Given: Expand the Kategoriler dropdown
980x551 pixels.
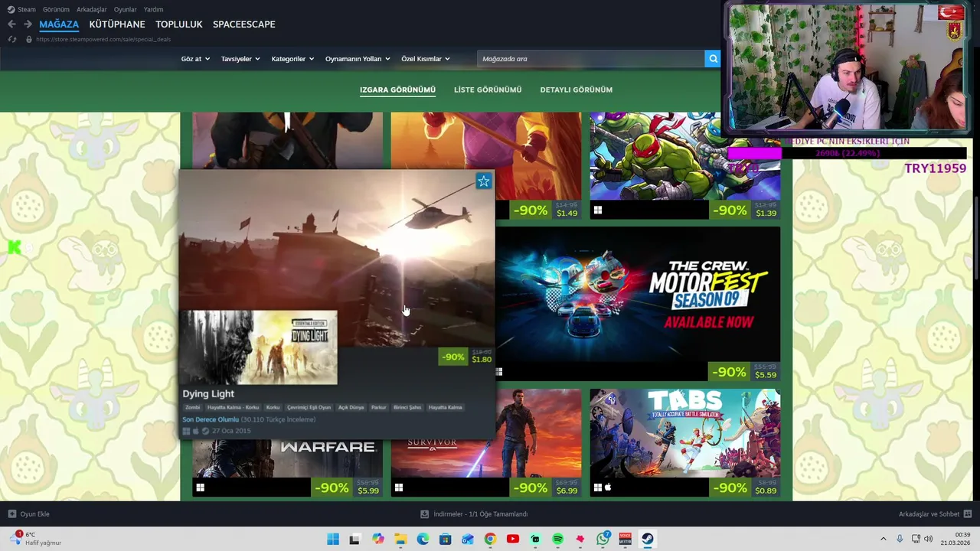Looking at the screenshot, I should pos(292,59).
